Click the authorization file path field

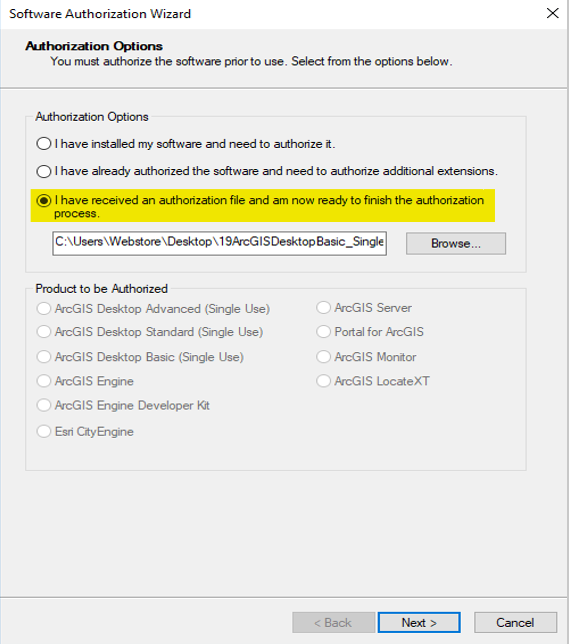(x=219, y=243)
